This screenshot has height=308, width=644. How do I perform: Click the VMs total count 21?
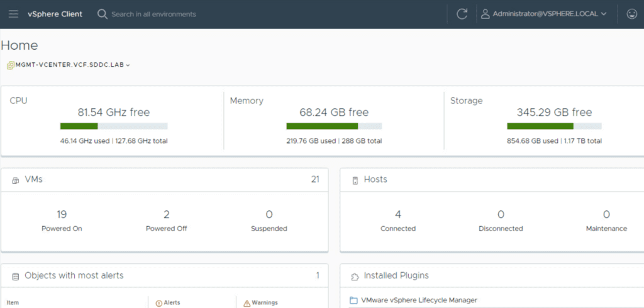click(315, 180)
